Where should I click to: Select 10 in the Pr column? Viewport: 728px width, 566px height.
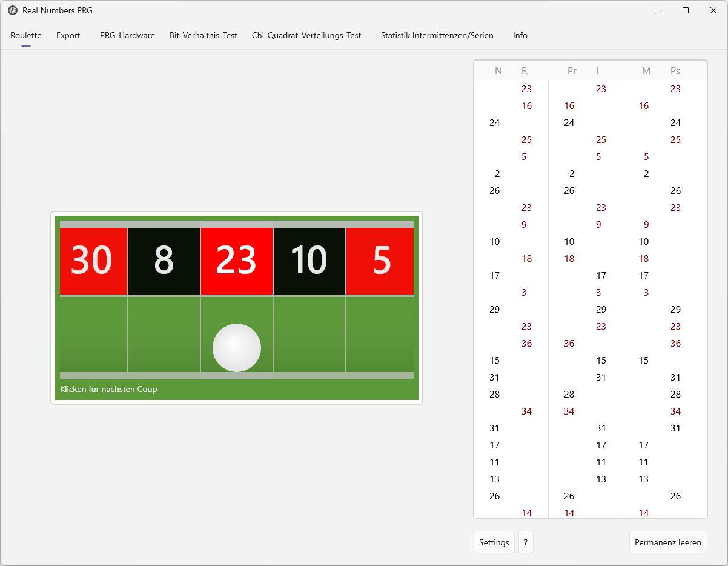[x=569, y=241]
